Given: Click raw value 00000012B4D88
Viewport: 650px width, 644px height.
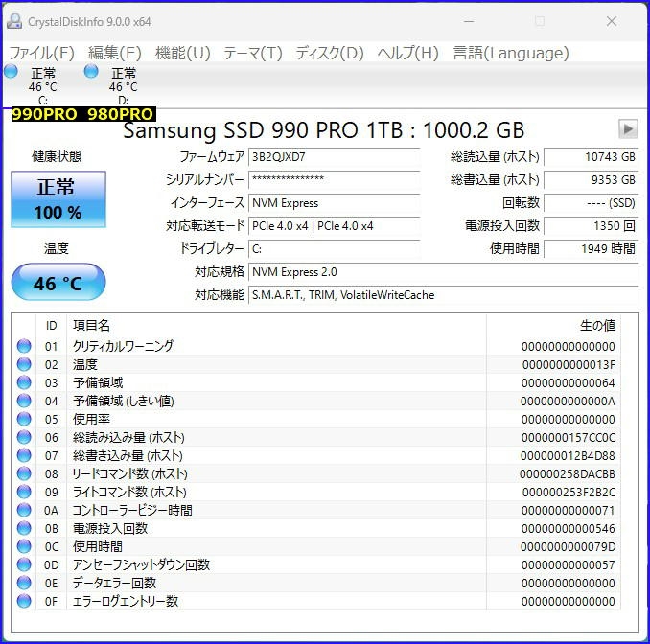Looking at the screenshot, I should [x=568, y=456].
